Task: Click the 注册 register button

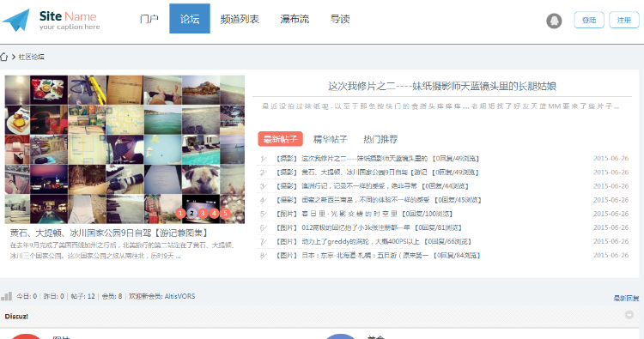Action: coord(624,20)
